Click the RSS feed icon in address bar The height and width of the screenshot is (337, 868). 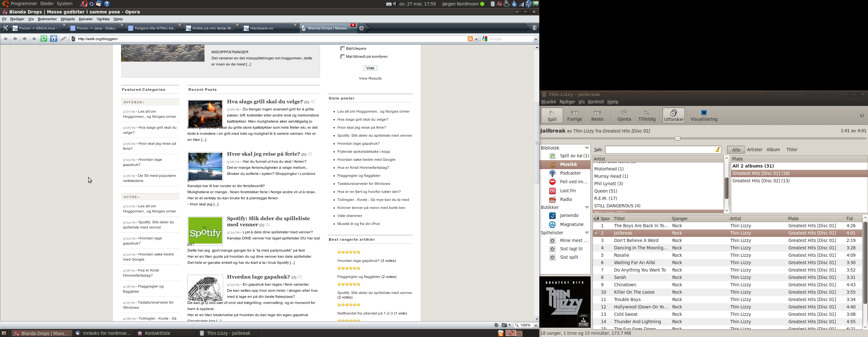click(470, 39)
